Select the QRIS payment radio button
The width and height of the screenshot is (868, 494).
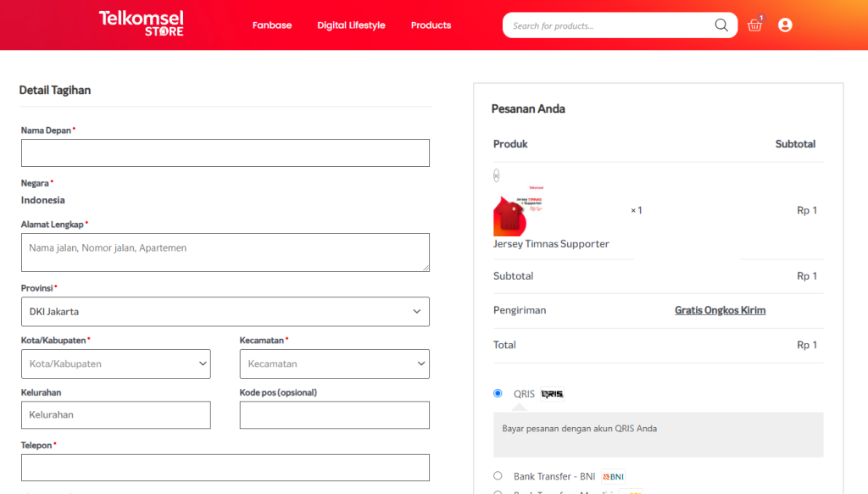[498, 393]
